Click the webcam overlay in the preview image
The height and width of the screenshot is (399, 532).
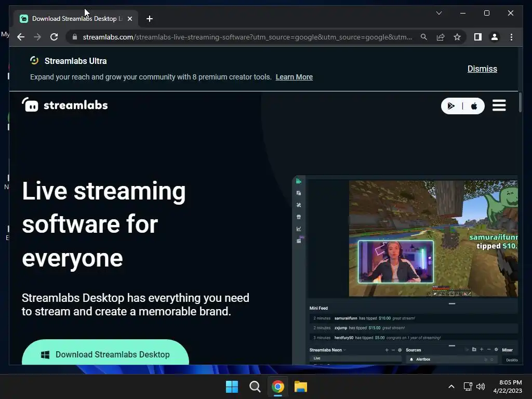[395, 262]
